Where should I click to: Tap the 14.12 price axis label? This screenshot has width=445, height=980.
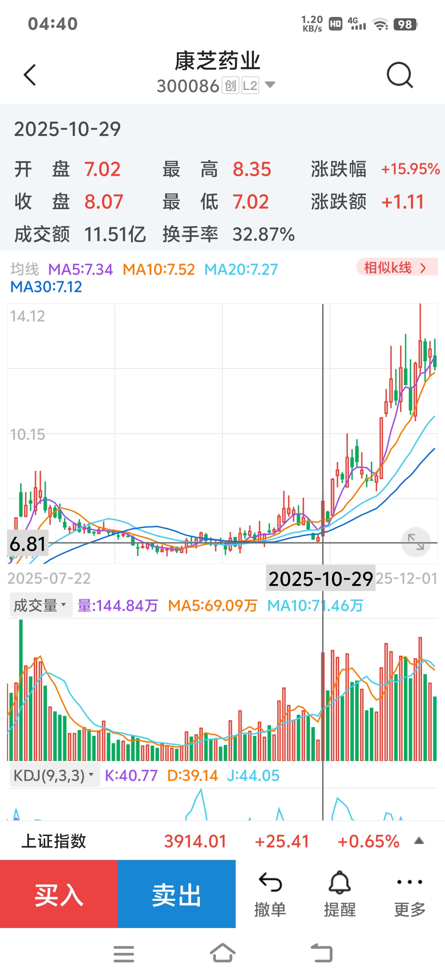27,316
